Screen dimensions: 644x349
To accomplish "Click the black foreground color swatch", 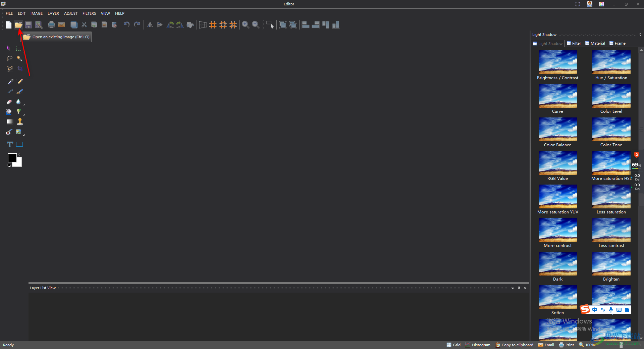I will 12,157.
